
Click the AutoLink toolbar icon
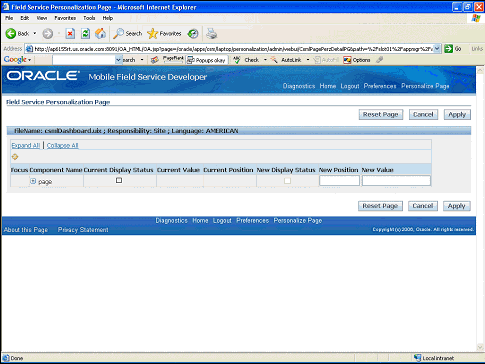pyautogui.click(x=274, y=60)
